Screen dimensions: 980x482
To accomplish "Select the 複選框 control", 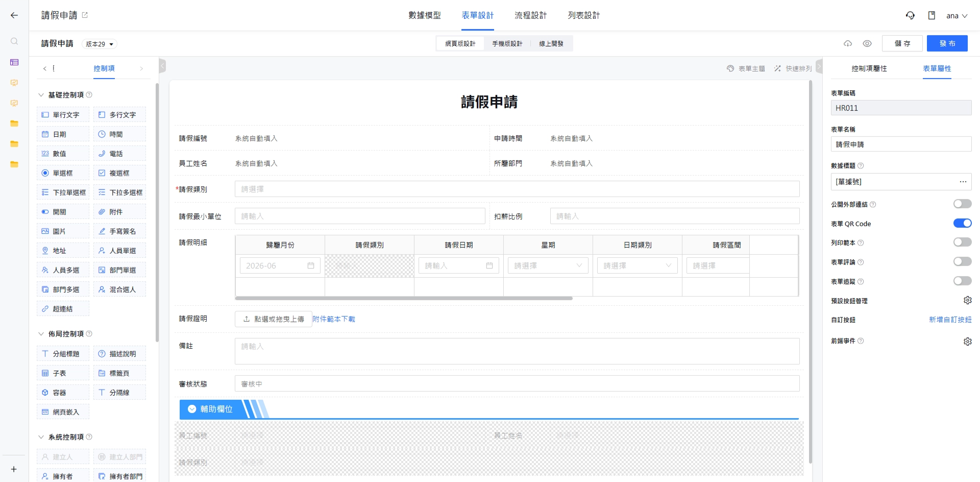I will (x=119, y=173).
